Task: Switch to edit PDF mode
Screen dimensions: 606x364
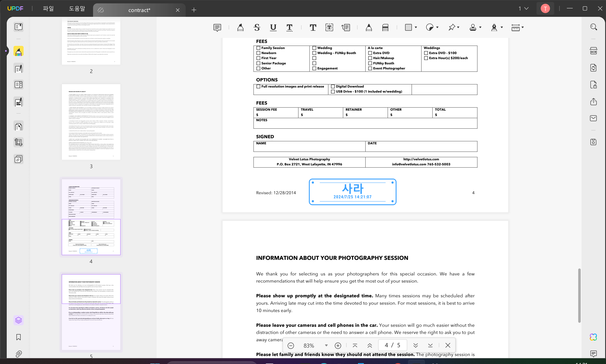Action: [18, 68]
